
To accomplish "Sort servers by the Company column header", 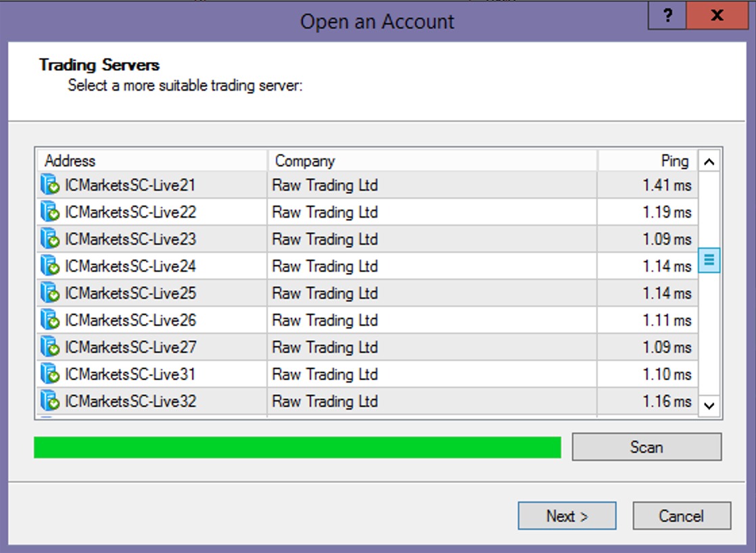I will pos(433,160).
